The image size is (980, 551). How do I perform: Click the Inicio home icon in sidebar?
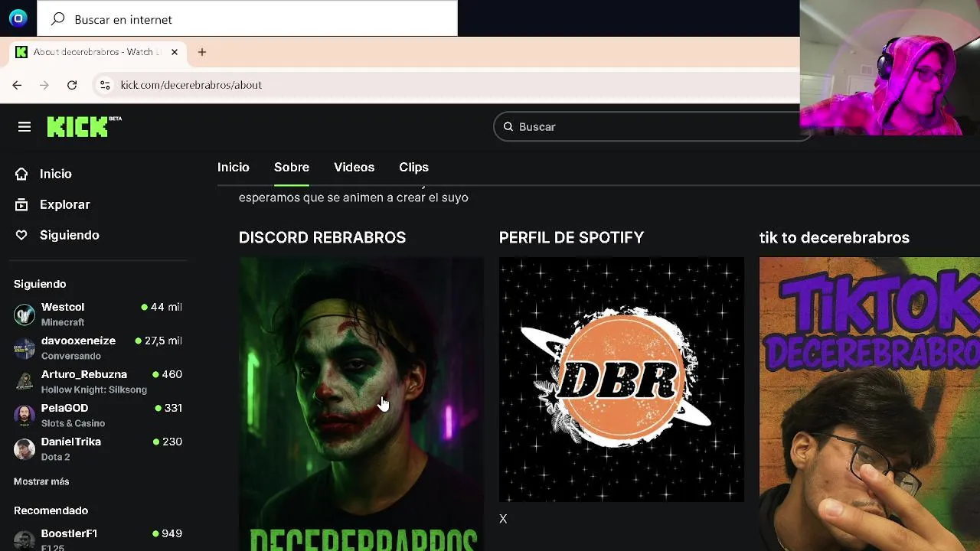(x=21, y=174)
